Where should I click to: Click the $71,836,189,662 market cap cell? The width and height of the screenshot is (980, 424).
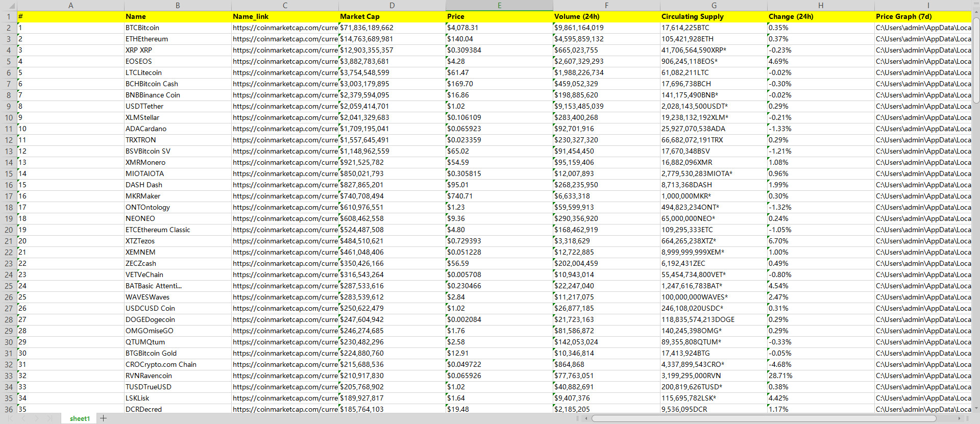(x=392, y=28)
